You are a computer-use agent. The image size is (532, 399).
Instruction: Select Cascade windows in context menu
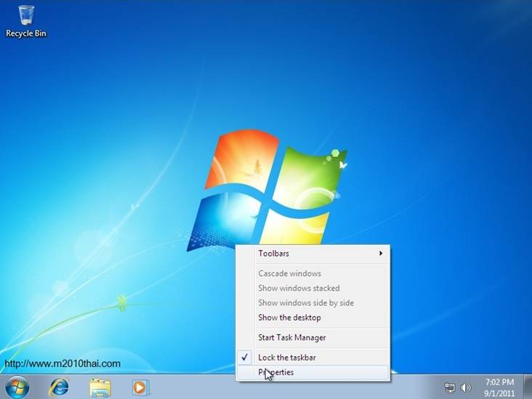pos(313,273)
